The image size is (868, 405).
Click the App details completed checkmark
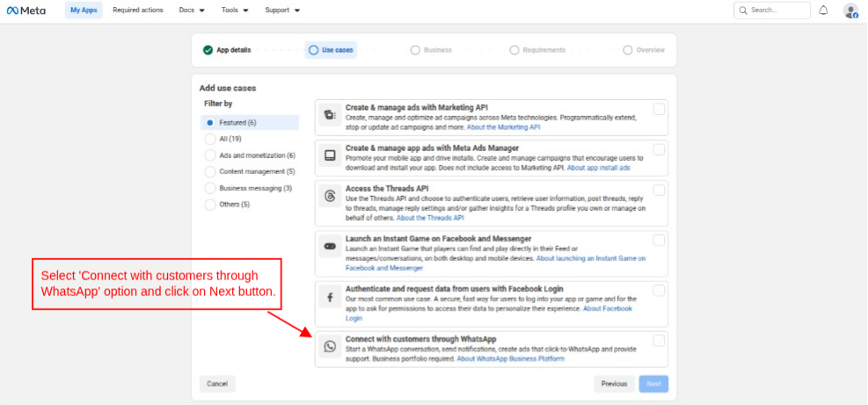(208, 50)
